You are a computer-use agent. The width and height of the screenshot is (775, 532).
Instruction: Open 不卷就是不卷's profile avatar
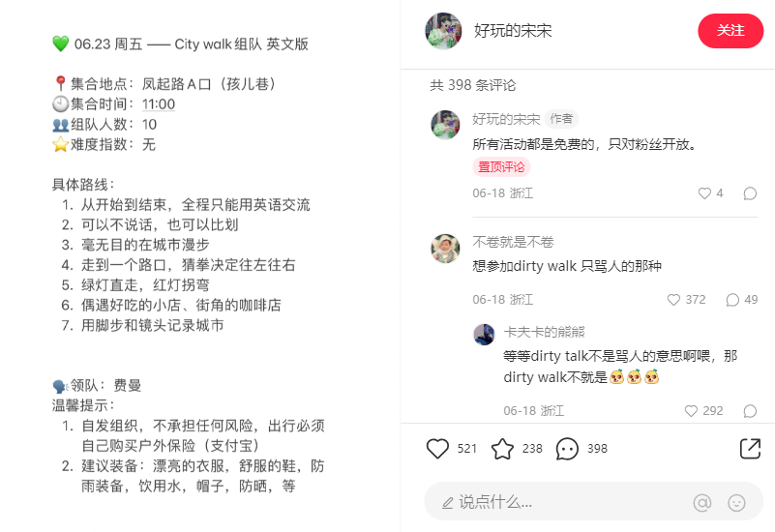pyautogui.click(x=445, y=249)
